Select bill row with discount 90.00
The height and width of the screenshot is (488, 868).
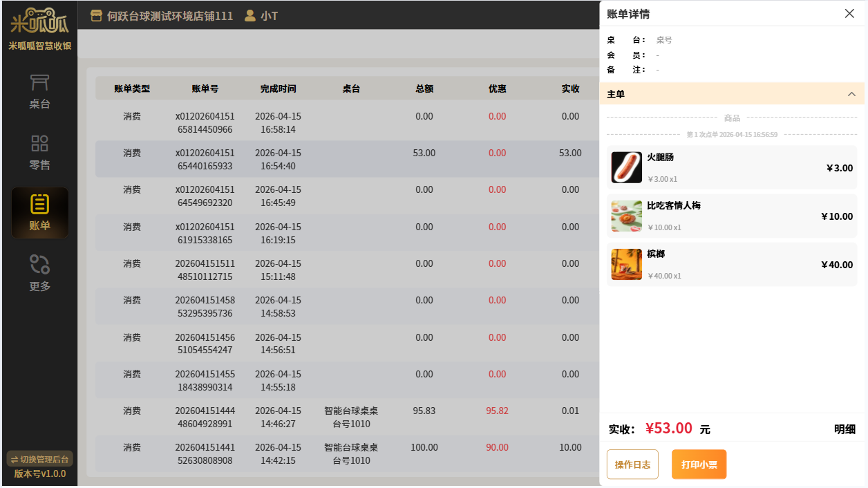pyautogui.click(x=346, y=453)
